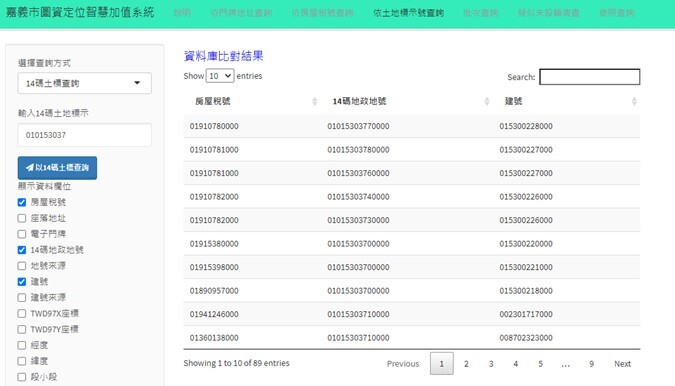Select building number cell 015300221000
Viewport: 675px width, 386px height.
click(x=526, y=267)
